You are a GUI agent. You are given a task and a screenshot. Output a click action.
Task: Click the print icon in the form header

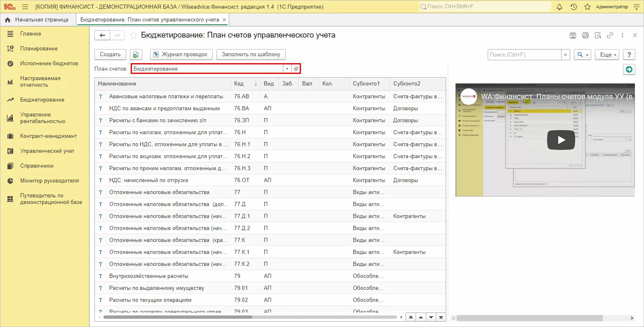point(585,36)
